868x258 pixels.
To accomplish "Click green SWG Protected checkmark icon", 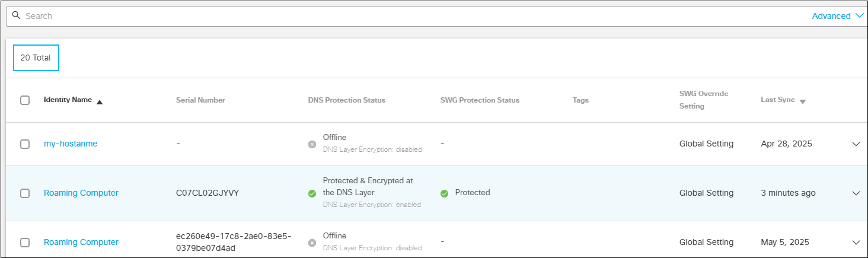I will [444, 193].
